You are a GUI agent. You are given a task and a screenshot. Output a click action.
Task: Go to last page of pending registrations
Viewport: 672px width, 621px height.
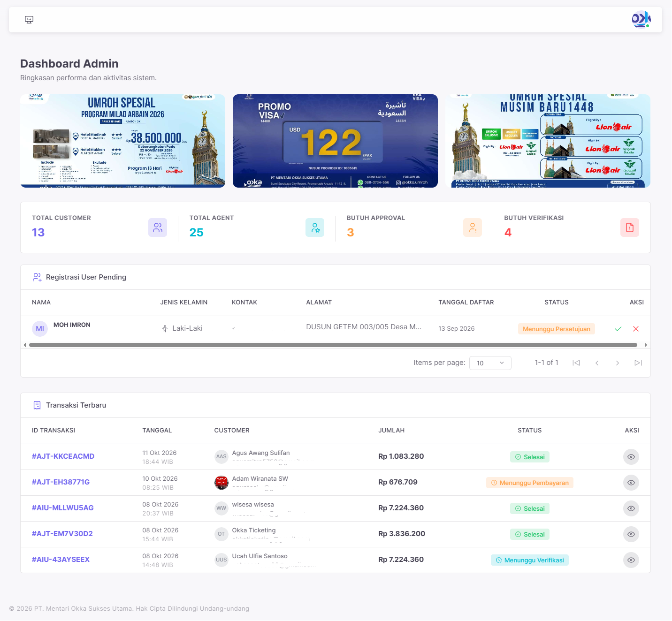click(x=638, y=363)
